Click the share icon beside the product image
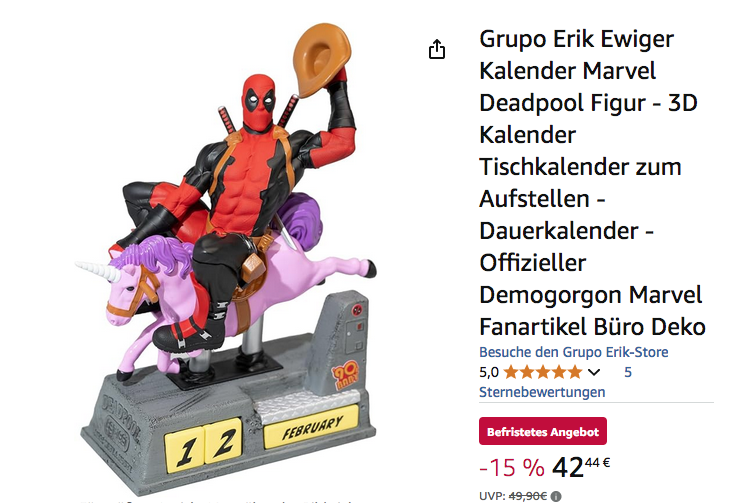 pos(437,49)
